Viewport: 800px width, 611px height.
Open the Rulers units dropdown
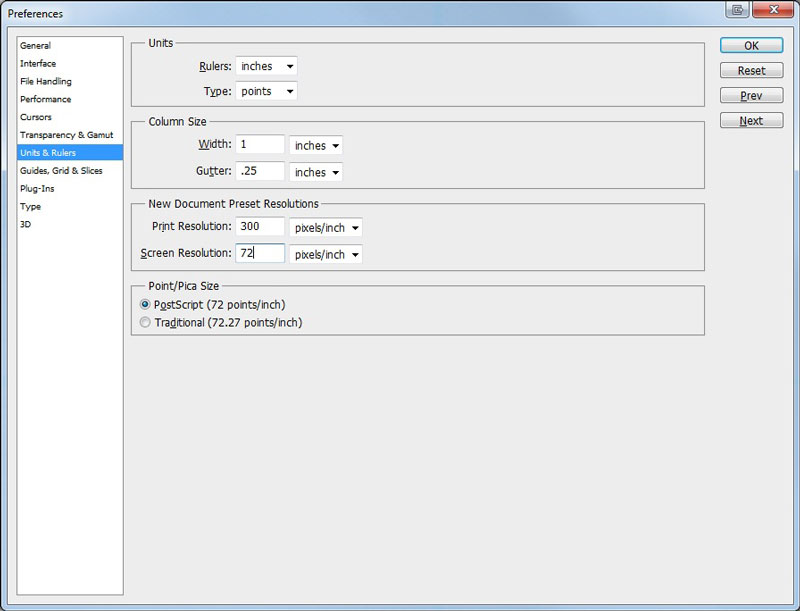coord(266,67)
